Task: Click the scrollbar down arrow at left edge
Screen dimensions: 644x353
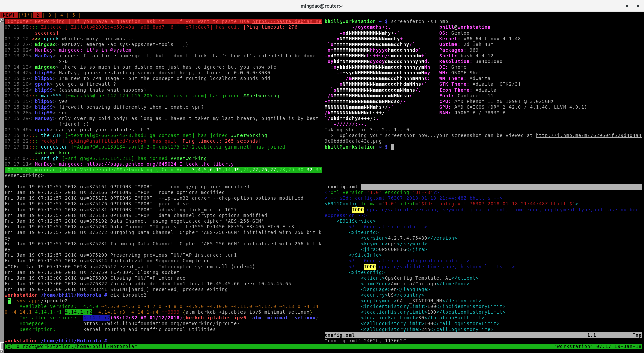Action: pyautogui.click(x=2, y=351)
